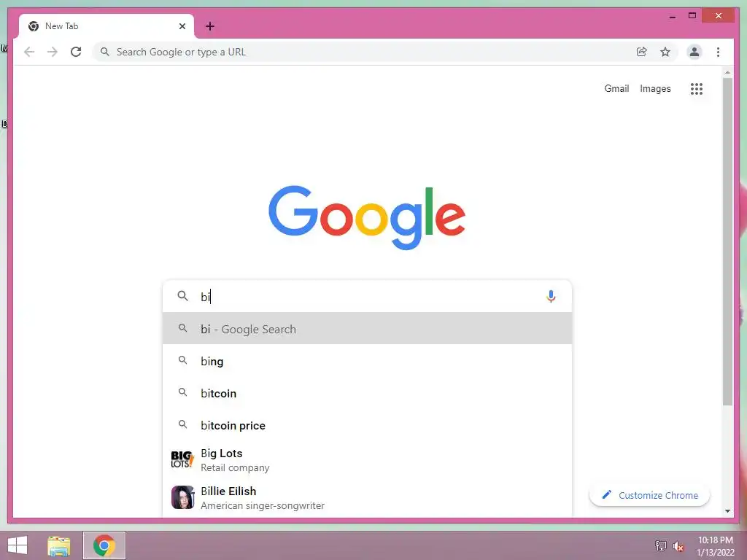This screenshot has height=560, width=747.
Task: Open Gmail link
Action: [616, 88]
